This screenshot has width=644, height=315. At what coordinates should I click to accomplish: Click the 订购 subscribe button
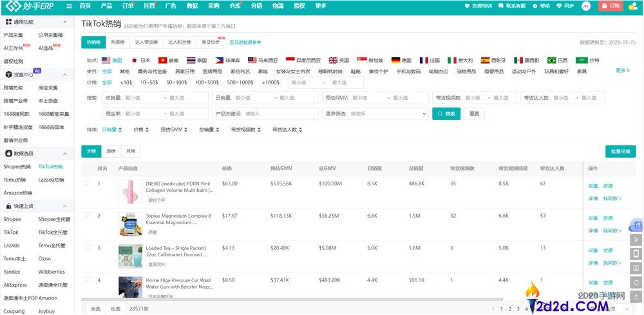[611, 6]
